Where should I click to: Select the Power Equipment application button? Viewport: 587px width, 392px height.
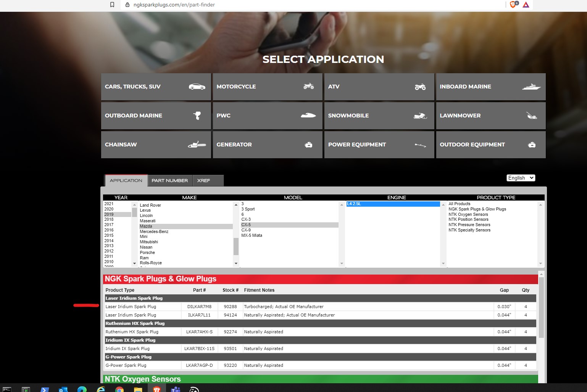tap(379, 145)
